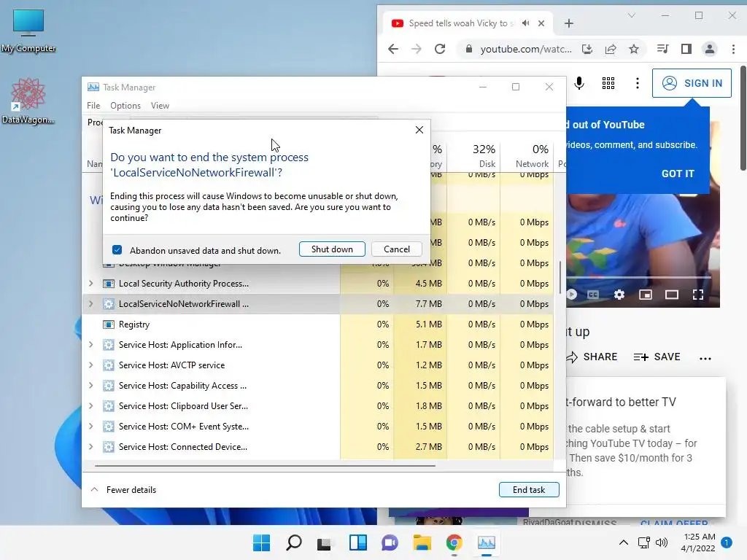Click End task button
The height and width of the screenshot is (560, 747).
point(529,489)
